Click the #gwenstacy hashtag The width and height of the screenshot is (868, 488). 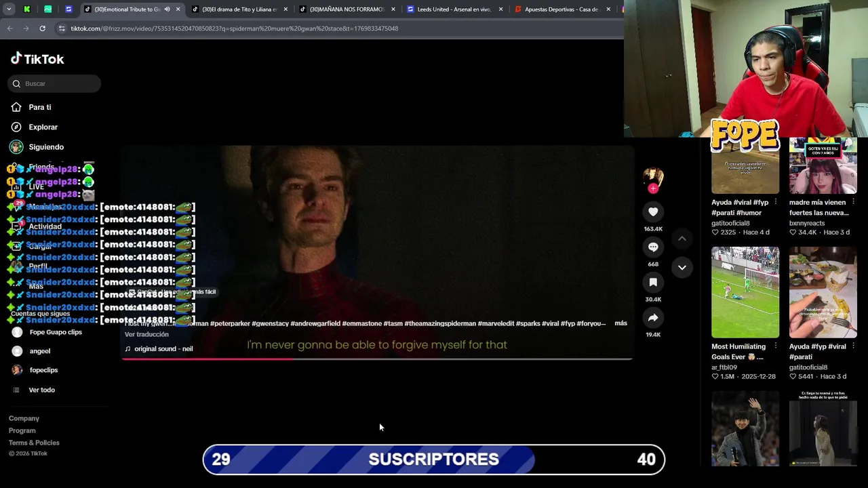click(270, 323)
